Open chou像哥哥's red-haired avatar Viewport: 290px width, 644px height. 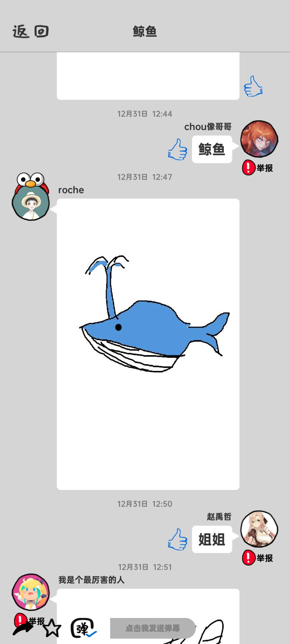(x=259, y=139)
